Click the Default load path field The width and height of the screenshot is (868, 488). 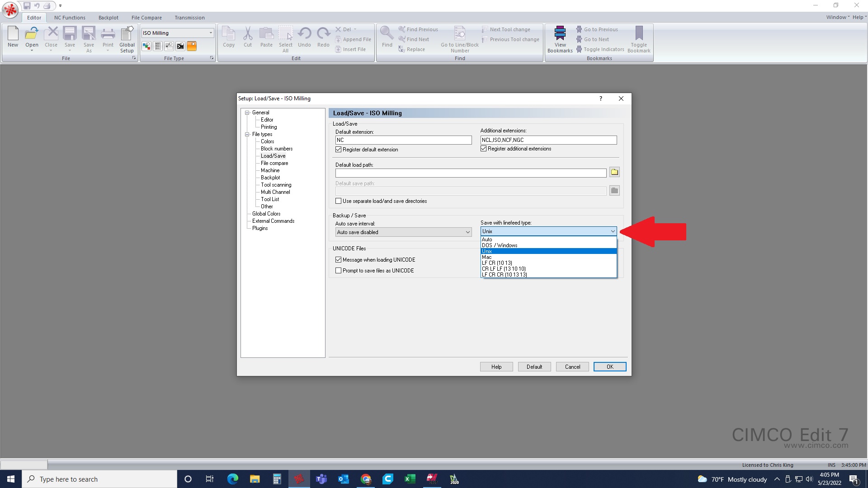pyautogui.click(x=471, y=173)
